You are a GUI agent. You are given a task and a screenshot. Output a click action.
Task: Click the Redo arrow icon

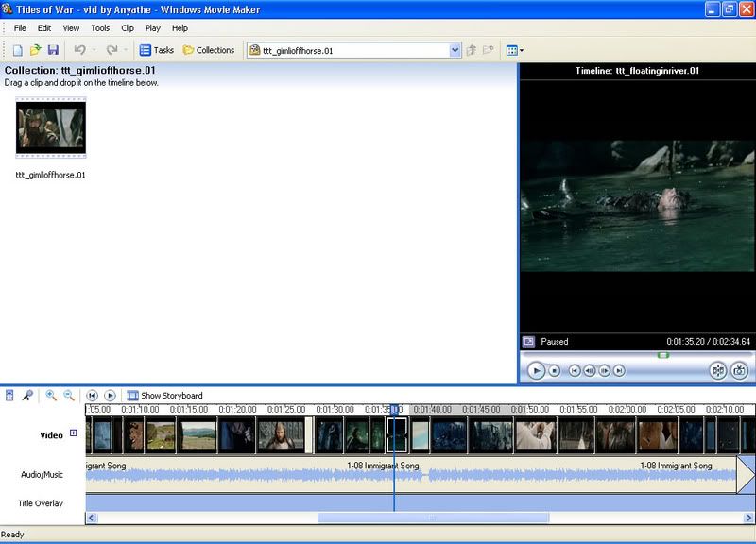(112, 50)
